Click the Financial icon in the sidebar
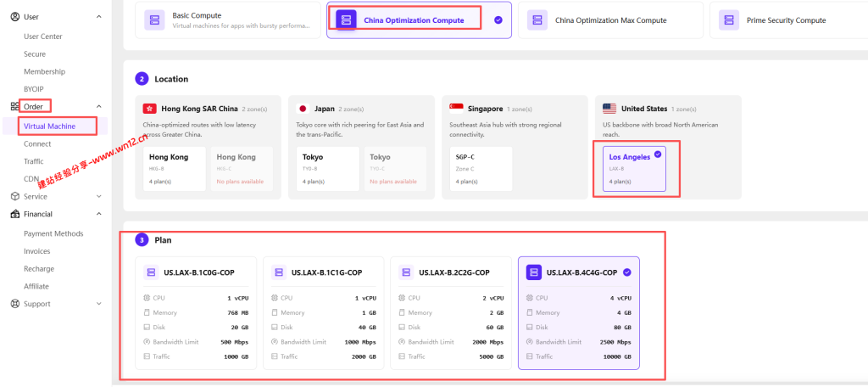 (x=15, y=214)
